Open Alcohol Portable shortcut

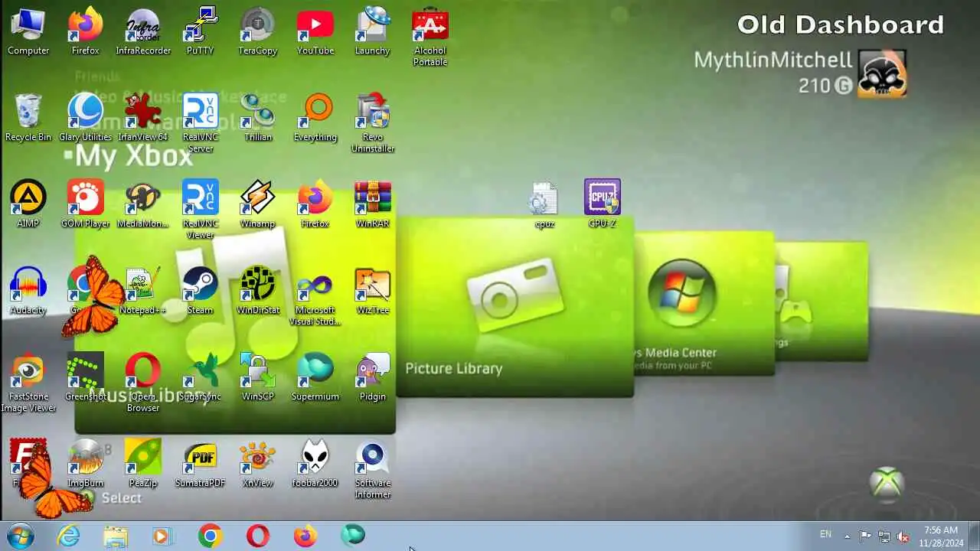point(430,37)
